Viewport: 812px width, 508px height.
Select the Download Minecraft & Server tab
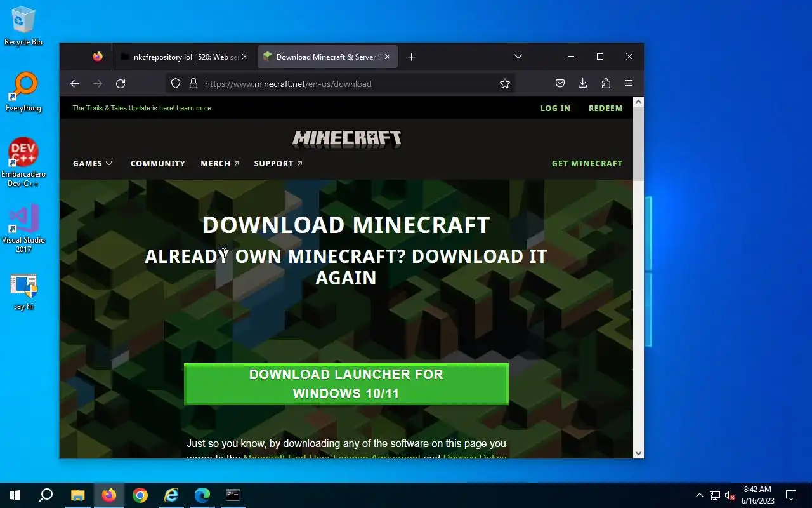(x=328, y=57)
